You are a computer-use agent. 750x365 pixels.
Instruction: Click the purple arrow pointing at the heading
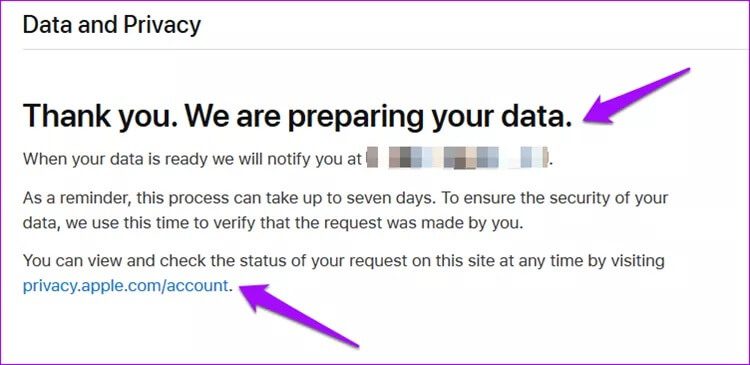pyautogui.click(x=636, y=97)
